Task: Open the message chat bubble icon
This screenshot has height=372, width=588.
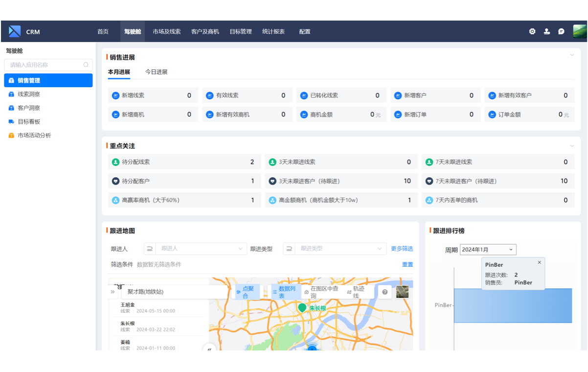Action: (561, 31)
